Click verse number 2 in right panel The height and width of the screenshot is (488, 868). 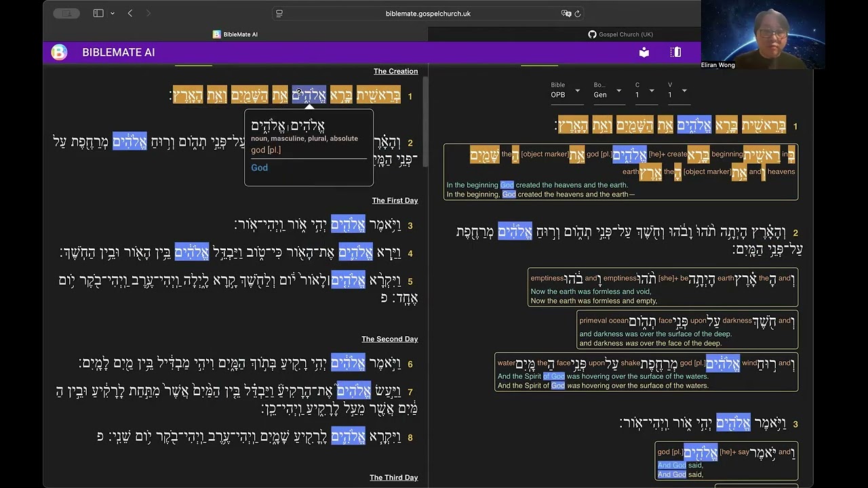[795, 232]
